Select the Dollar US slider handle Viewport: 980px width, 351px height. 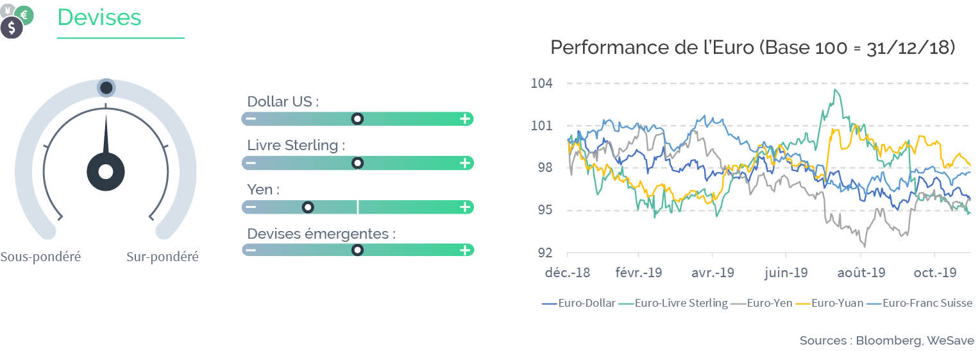(358, 119)
